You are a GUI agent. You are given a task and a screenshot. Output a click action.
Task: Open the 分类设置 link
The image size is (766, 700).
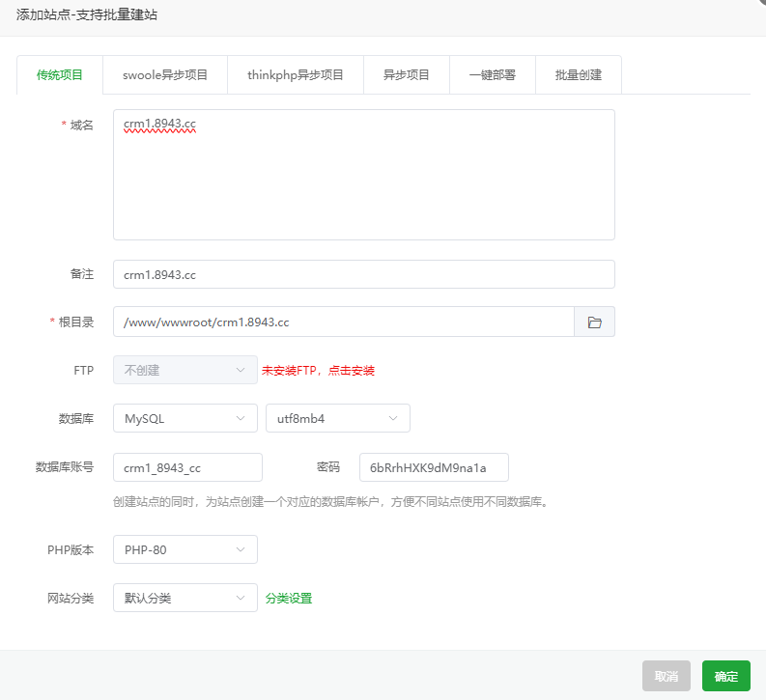coord(289,599)
